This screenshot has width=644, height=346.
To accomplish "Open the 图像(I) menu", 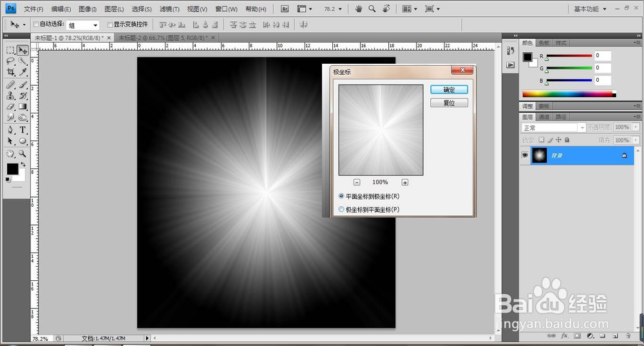I will [x=88, y=9].
